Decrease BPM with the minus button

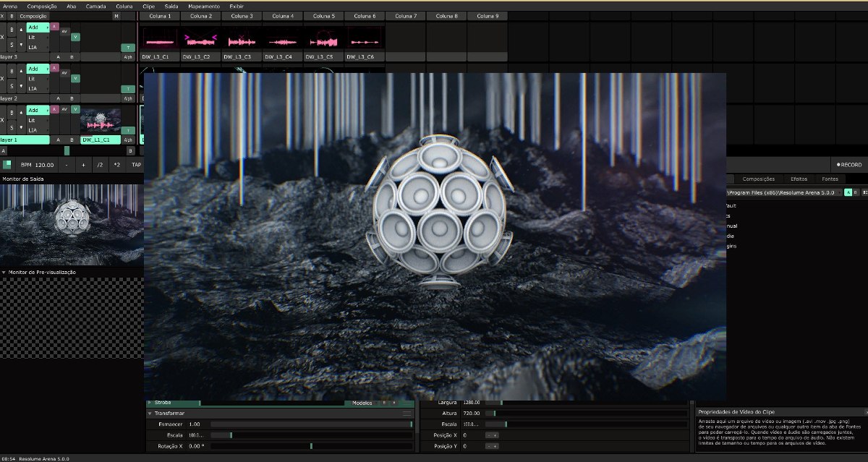tap(66, 165)
